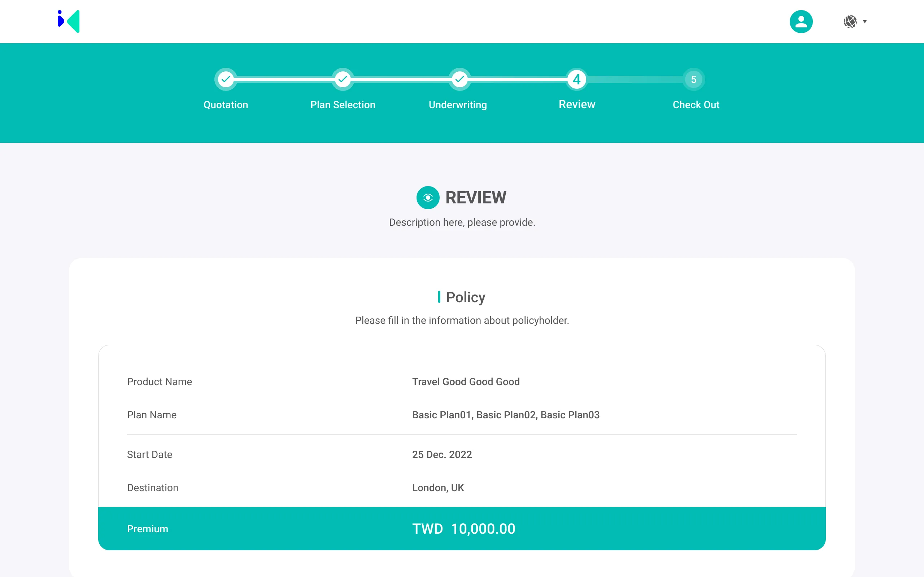Jump to the Check Out step label
The image size is (924, 577).
[x=696, y=105]
